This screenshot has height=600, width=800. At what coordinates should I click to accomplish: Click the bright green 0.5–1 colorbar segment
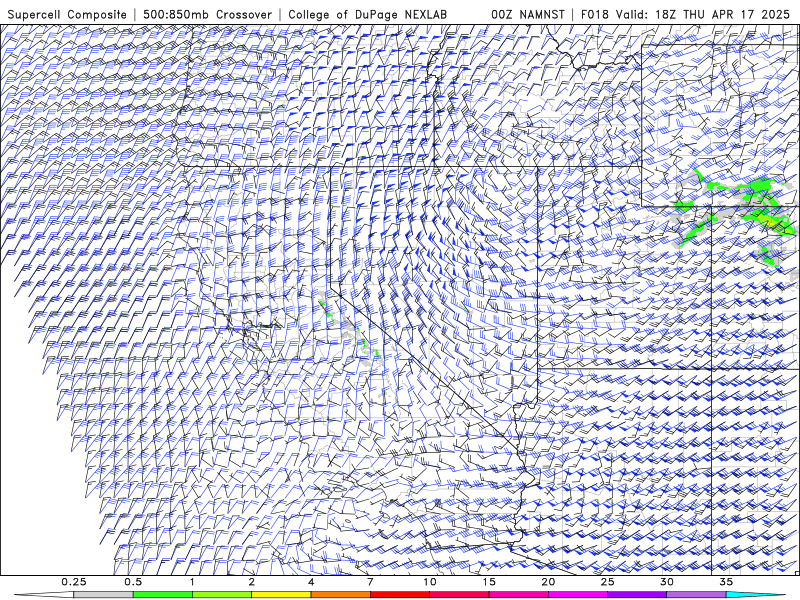pos(163,595)
